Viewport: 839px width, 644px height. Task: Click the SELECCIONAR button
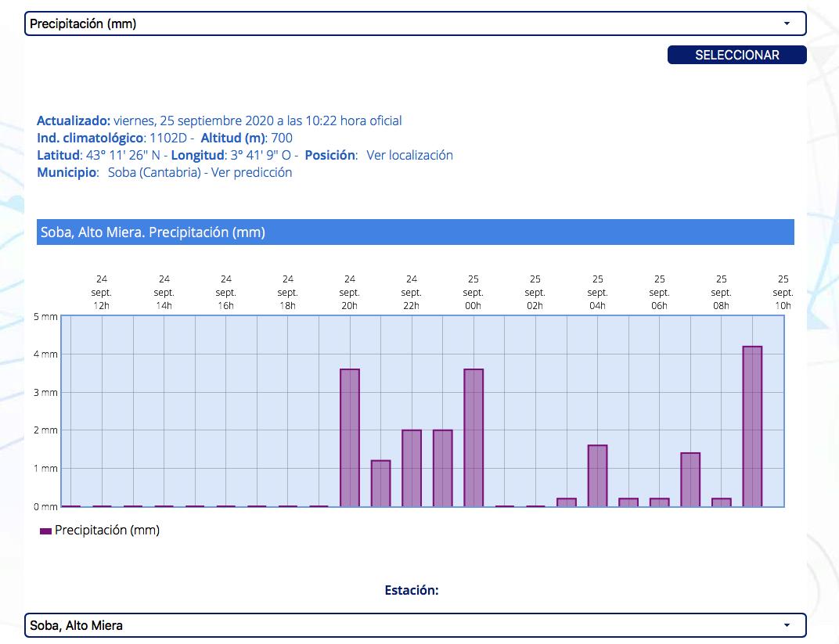[736, 55]
